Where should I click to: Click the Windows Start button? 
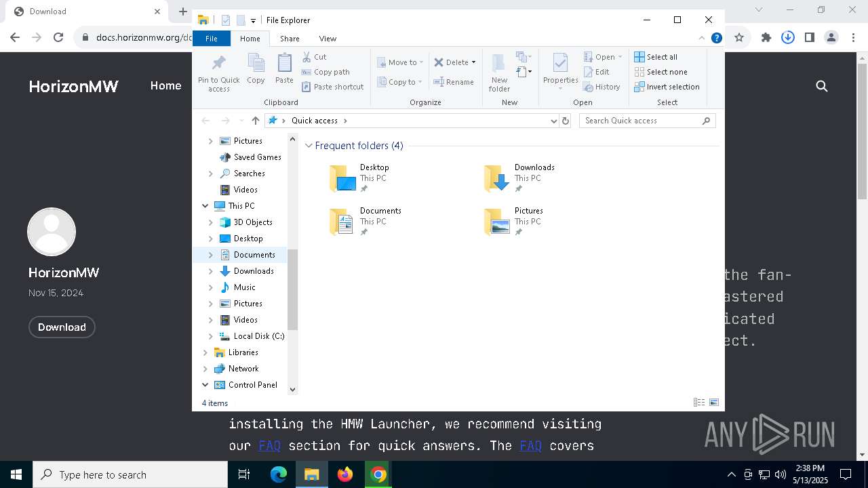(16, 474)
